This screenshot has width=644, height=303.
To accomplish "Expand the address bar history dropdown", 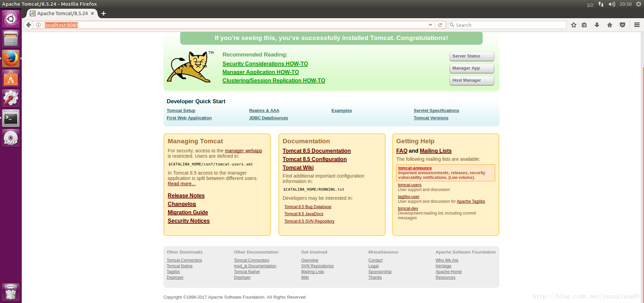I will (430, 25).
